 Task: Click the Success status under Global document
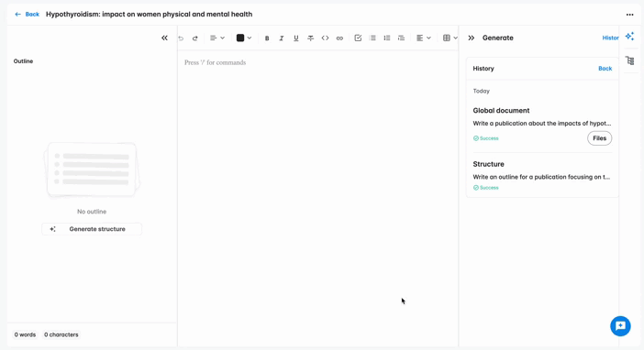point(486,138)
